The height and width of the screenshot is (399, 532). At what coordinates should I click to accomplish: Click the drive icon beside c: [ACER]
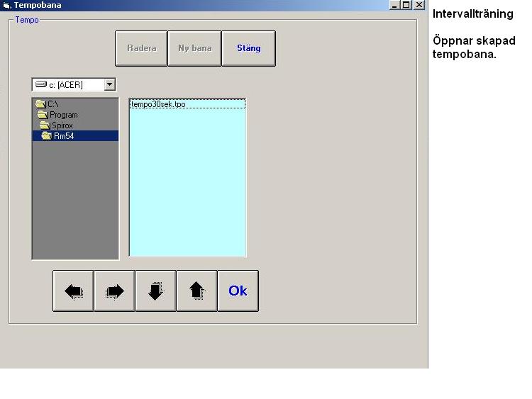click(41, 84)
